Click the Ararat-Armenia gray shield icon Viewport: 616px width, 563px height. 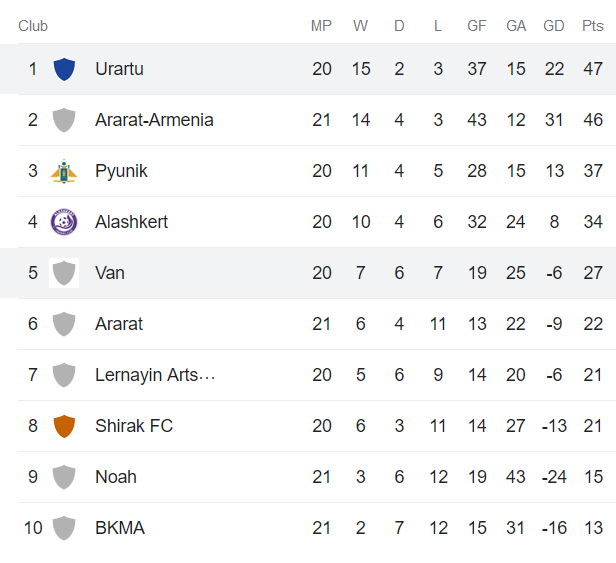click(64, 120)
